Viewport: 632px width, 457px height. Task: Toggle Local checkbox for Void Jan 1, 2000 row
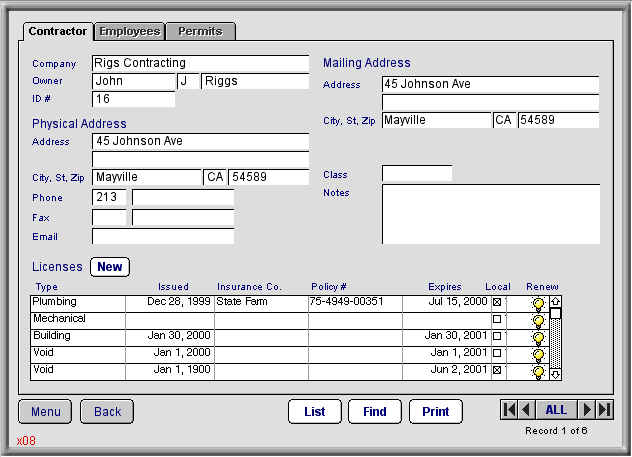coord(497,353)
